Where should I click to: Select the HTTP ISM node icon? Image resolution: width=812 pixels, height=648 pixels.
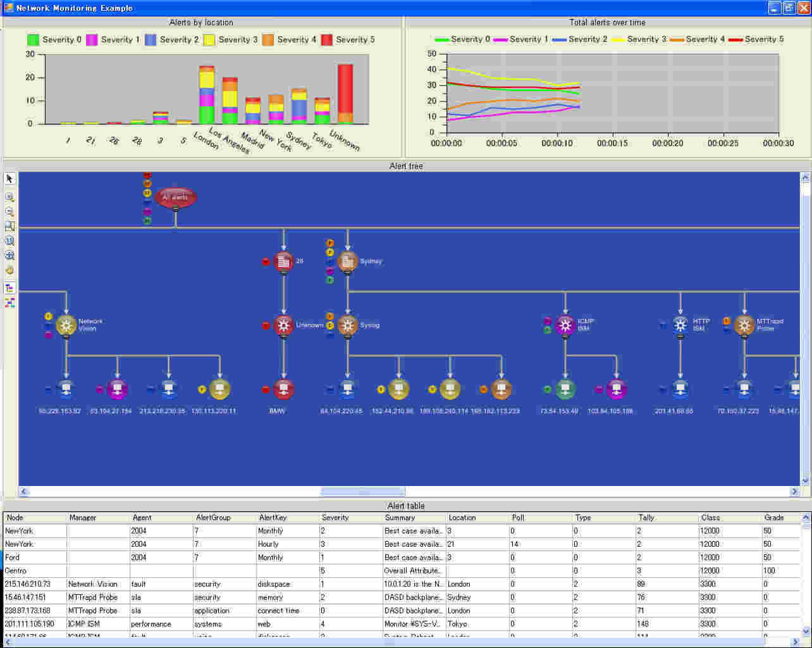(680, 325)
